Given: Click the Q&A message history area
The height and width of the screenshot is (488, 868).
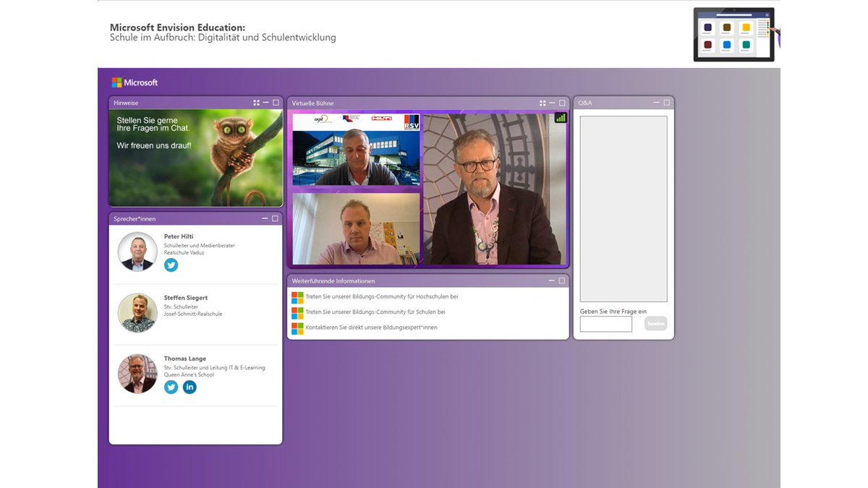Looking at the screenshot, I should pyautogui.click(x=624, y=209).
